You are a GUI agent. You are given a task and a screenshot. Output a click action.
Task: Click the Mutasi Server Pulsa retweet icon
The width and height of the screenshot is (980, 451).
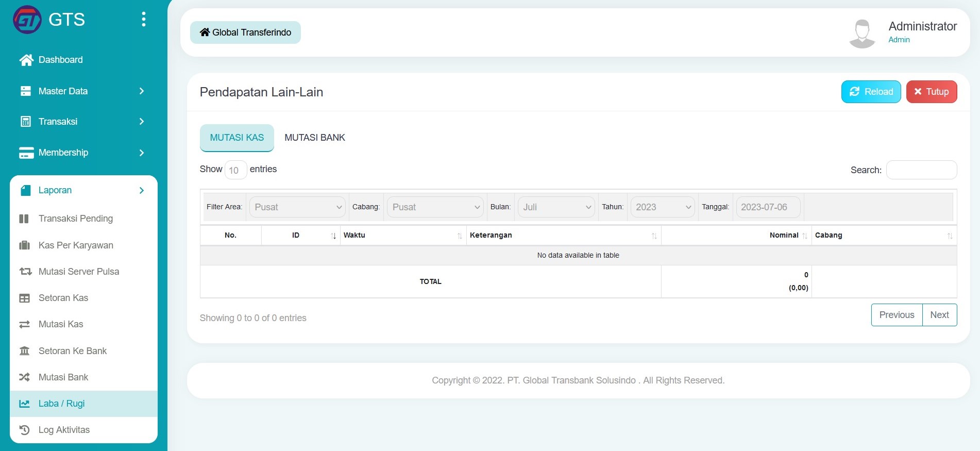point(25,272)
